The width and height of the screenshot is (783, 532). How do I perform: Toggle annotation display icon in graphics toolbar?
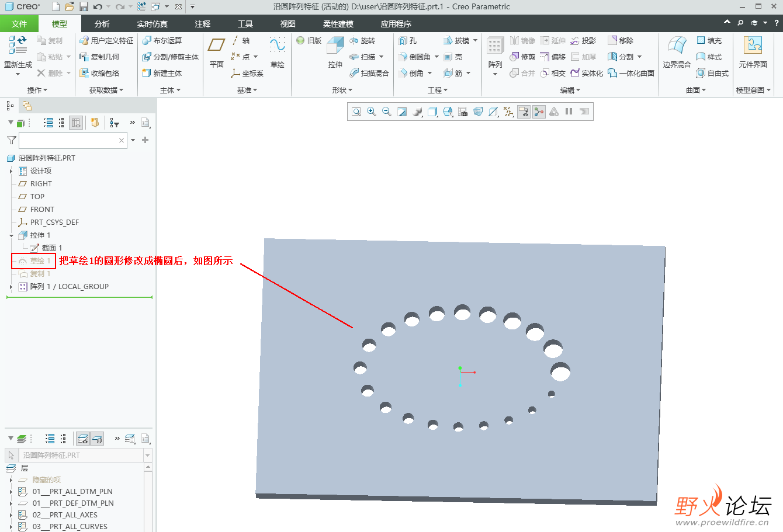[x=524, y=112]
